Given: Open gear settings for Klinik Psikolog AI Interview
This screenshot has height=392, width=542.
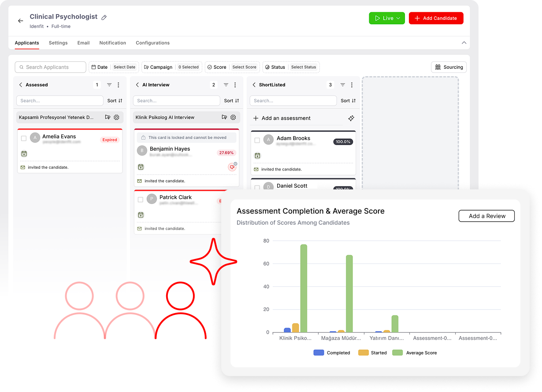Looking at the screenshot, I should coord(233,117).
